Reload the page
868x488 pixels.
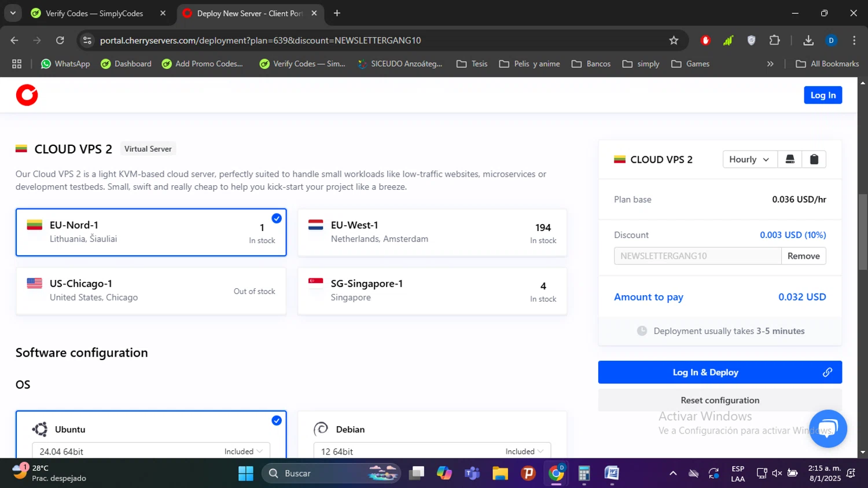tap(60, 41)
